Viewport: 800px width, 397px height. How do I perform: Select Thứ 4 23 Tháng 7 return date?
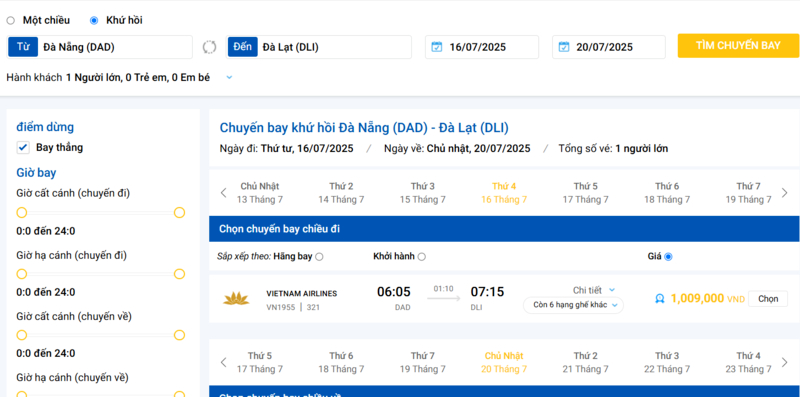(x=748, y=362)
